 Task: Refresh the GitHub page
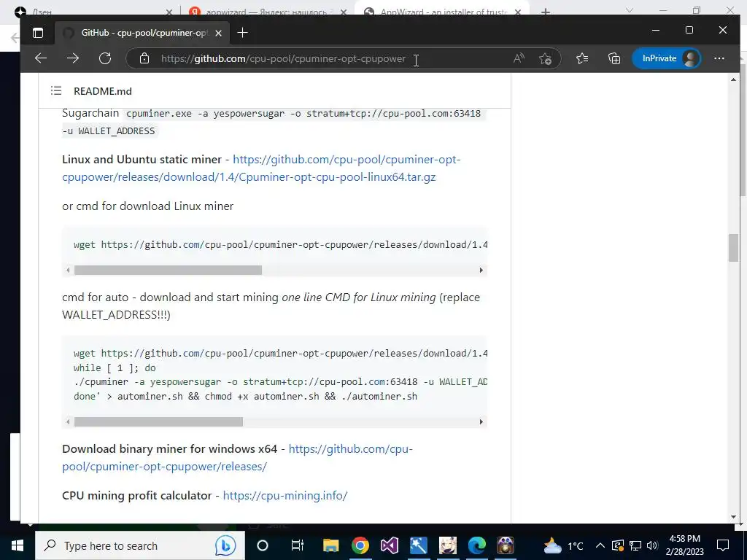[105, 58]
